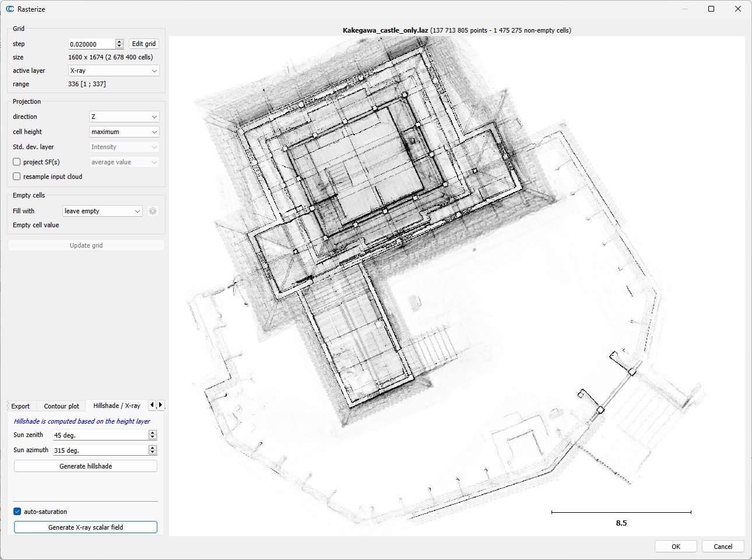Viewport: 752px width, 560px height.
Task: Open the active layer X-ray dropdown
Action: pyautogui.click(x=114, y=71)
